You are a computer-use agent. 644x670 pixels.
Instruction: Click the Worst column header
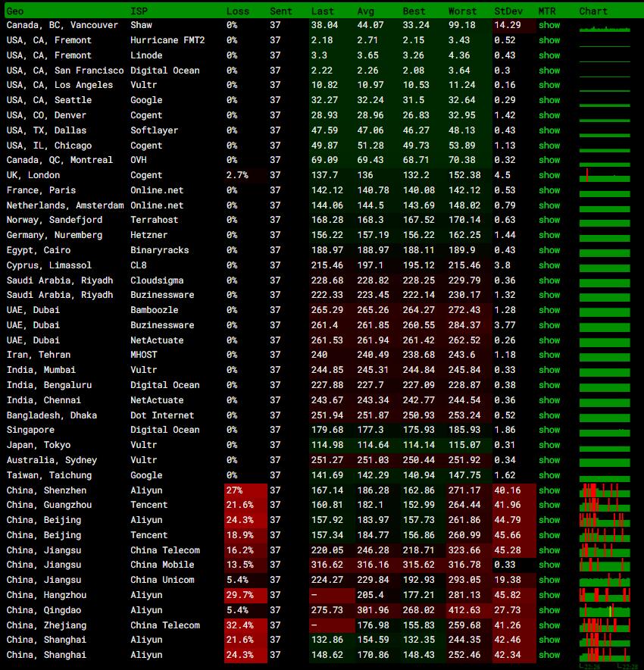click(x=462, y=11)
